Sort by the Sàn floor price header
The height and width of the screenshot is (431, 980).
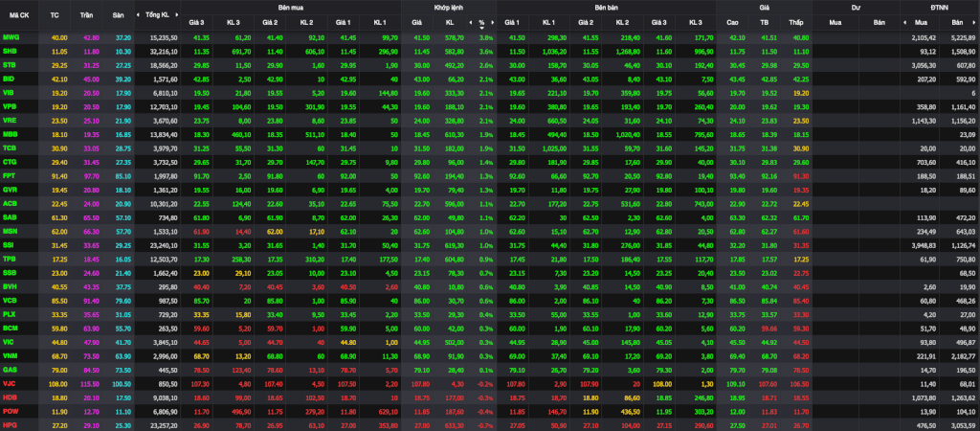(x=119, y=14)
